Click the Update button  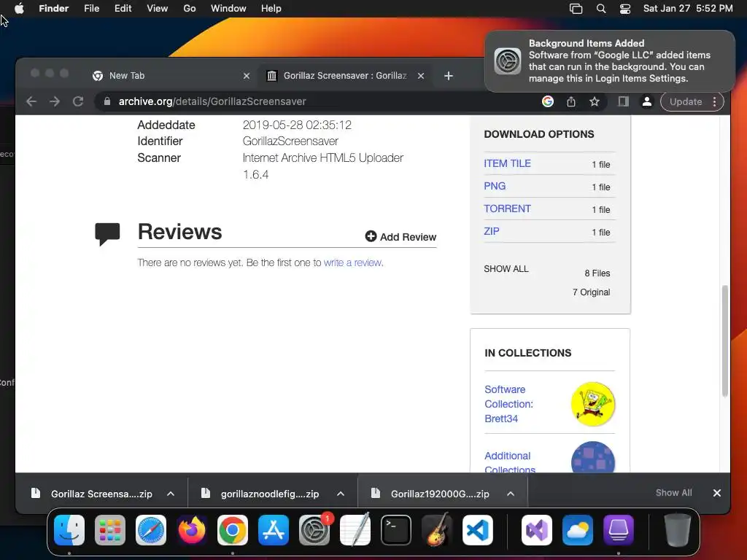pyautogui.click(x=686, y=101)
